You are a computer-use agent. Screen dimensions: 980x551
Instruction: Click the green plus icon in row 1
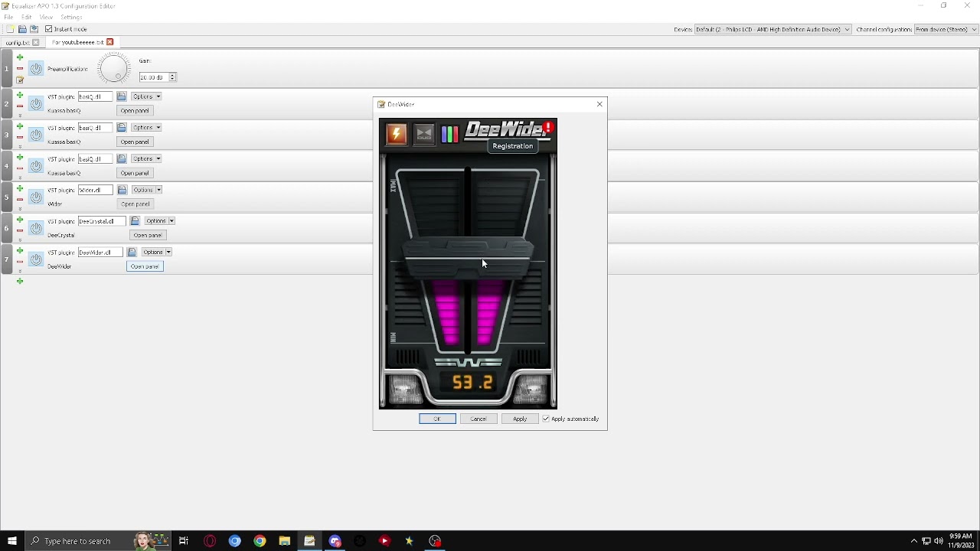point(20,58)
